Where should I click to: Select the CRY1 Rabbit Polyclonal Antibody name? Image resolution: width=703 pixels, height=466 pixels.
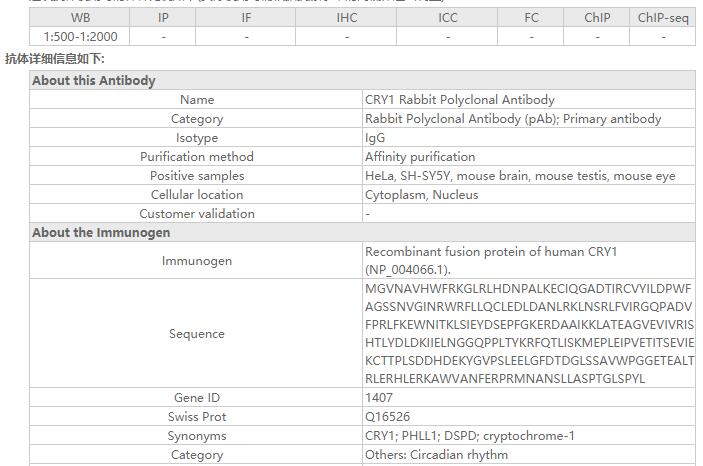[x=459, y=100]
